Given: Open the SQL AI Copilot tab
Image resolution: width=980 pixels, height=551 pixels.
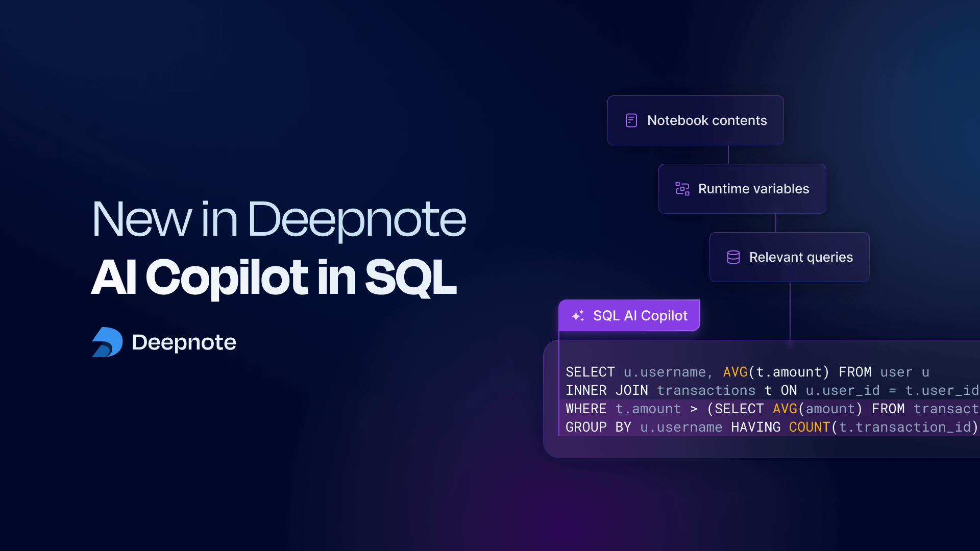Looking at the screenshot, I should [x=629, y=315].
